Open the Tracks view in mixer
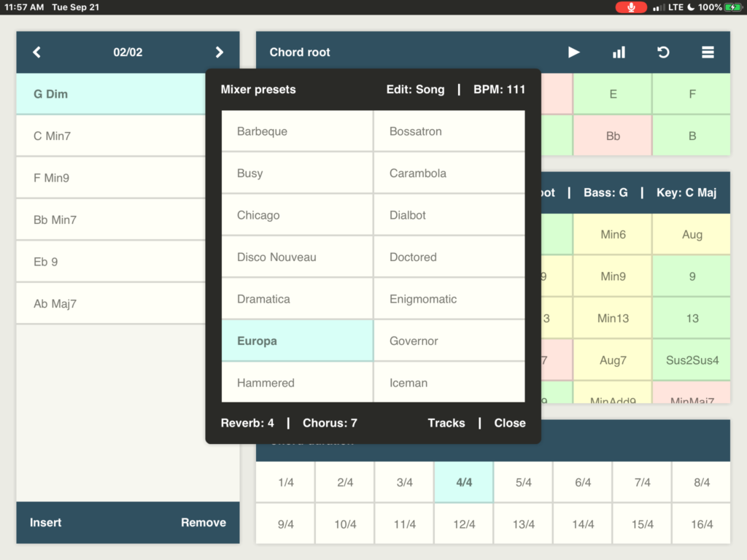The width and height of the screenshot is (747, 560). coord(446,423)
